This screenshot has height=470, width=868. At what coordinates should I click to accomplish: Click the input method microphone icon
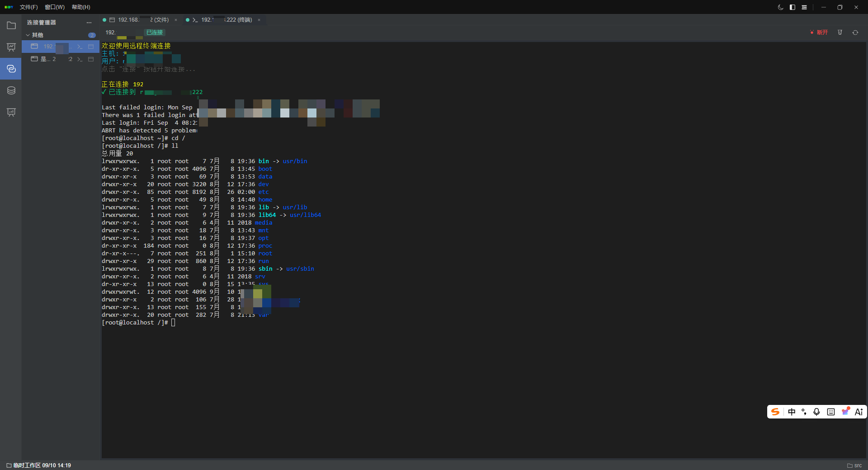(x=816, y=412)
